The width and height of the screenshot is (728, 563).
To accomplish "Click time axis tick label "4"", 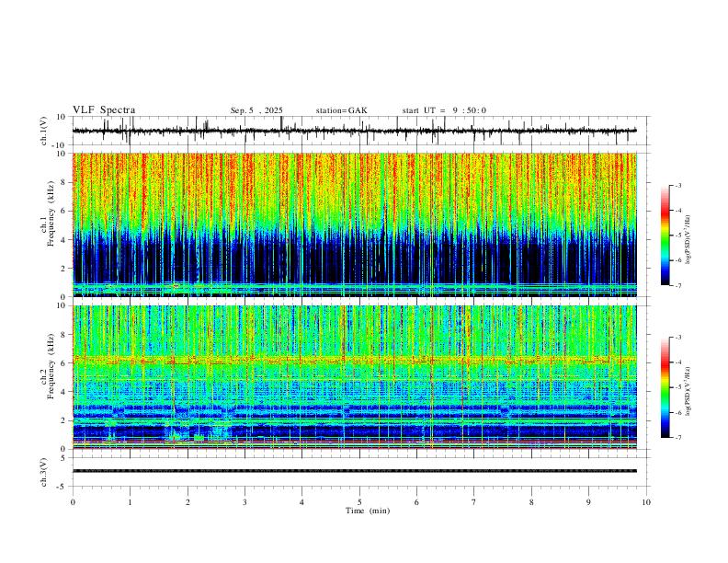I will (302, 502).
